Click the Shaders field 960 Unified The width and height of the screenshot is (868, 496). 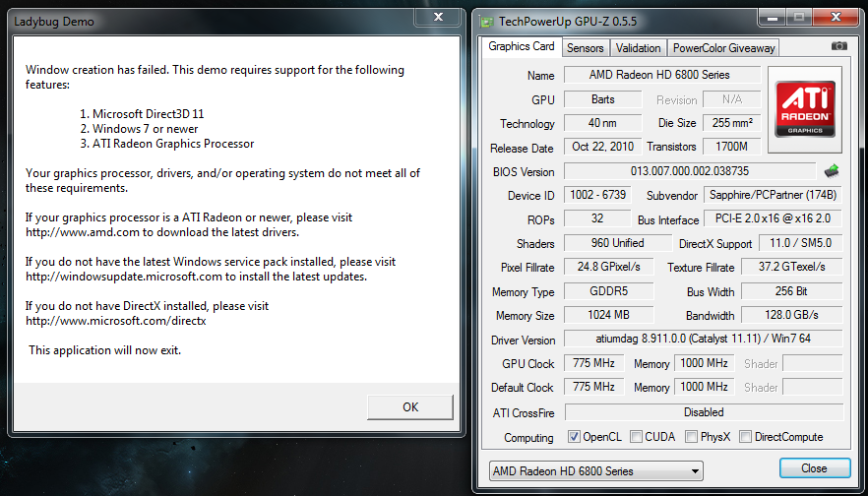click(618, 243)
